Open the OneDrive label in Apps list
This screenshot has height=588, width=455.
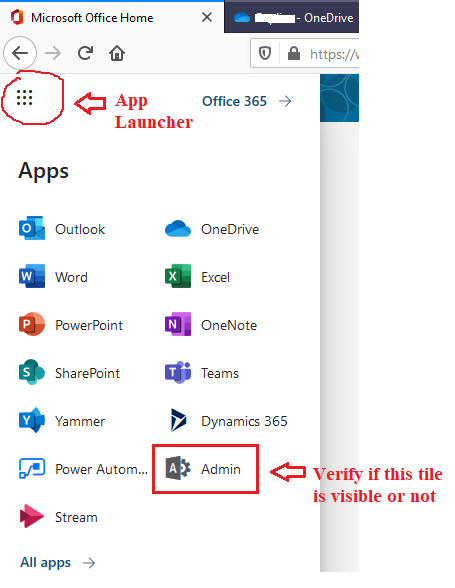230,229
